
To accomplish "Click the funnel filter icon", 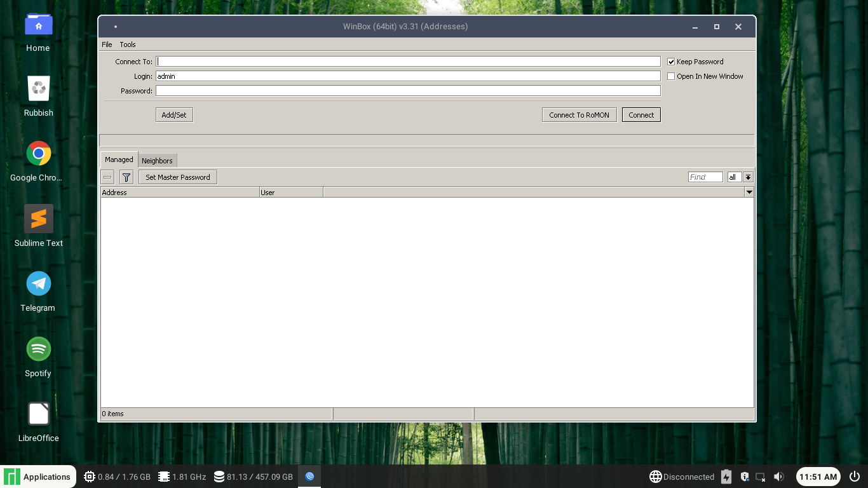I will [x=126, y=177].
